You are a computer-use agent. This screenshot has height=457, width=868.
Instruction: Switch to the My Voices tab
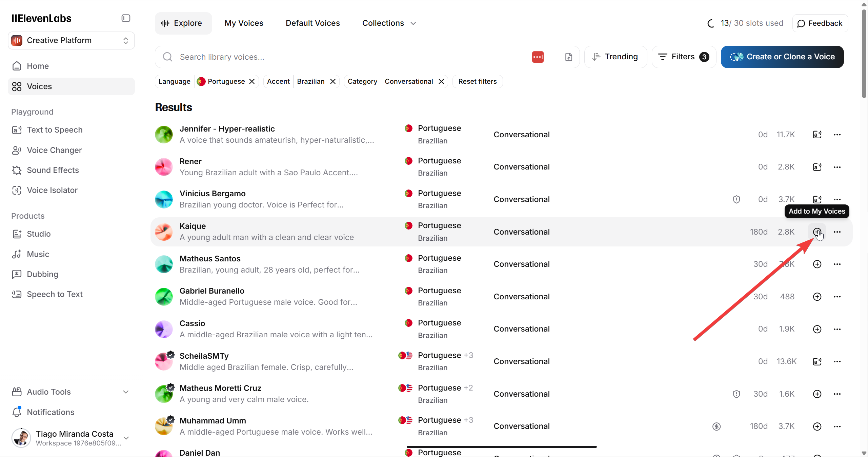244,23
